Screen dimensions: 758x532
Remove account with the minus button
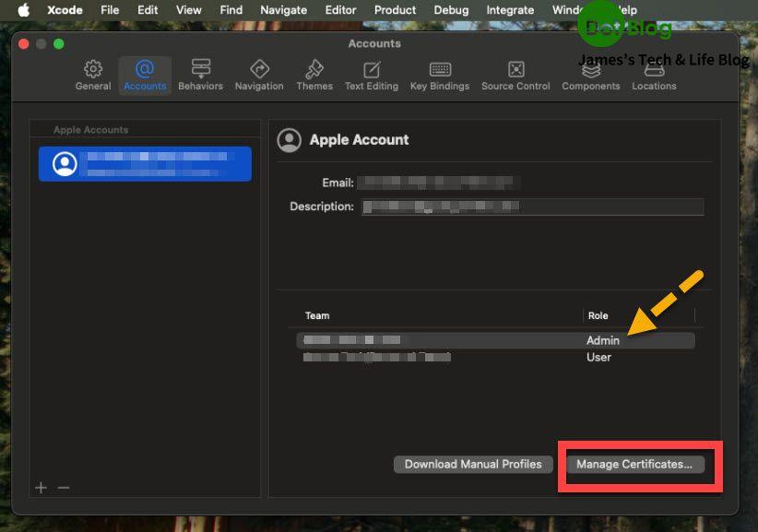click(x=64, y=487)
